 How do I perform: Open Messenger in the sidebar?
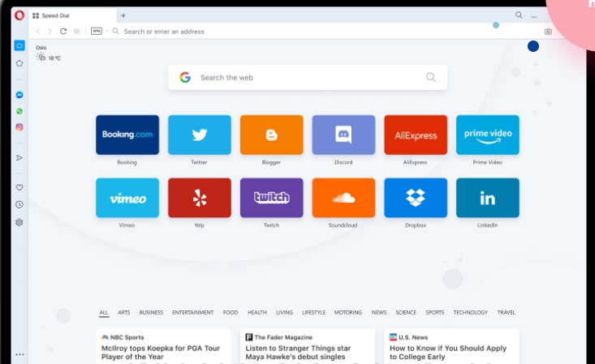[x=19, y=95]
